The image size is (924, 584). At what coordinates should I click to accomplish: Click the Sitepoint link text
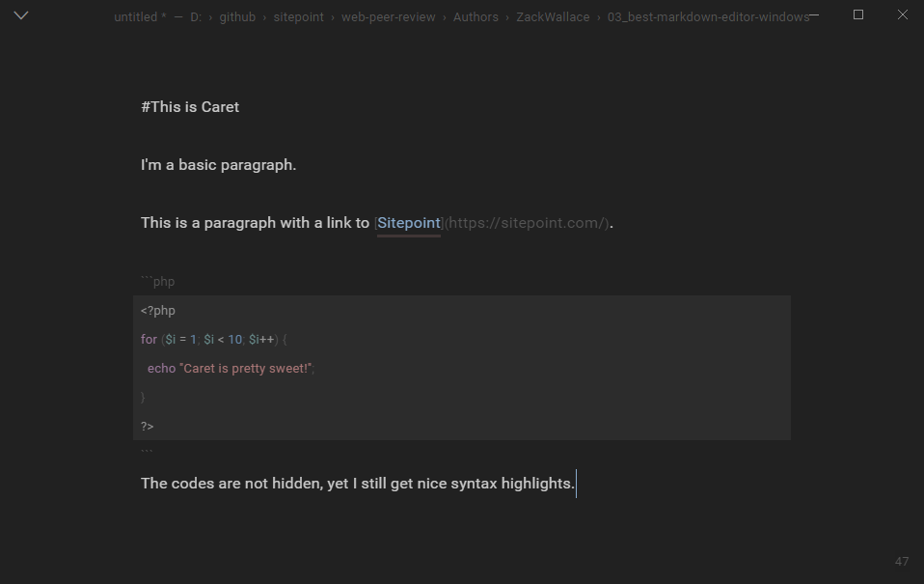coord(409,223)
